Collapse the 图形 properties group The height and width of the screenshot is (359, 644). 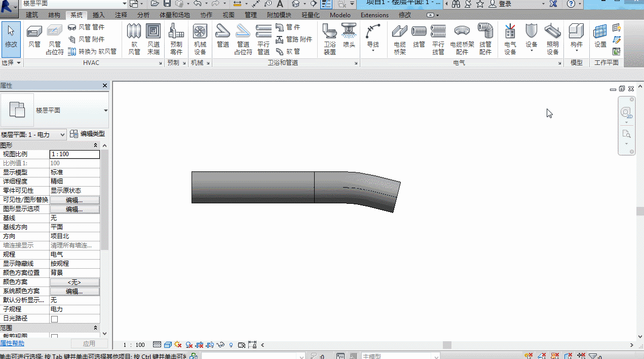[x=96, y=146]
